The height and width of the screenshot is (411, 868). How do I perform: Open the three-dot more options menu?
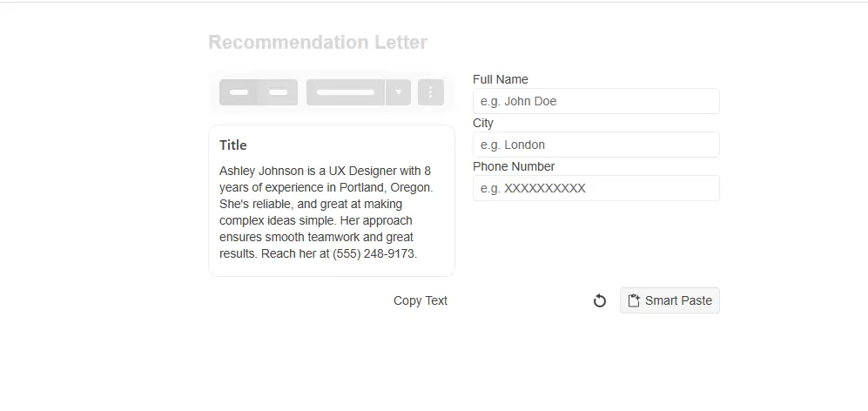coord(431,92)
